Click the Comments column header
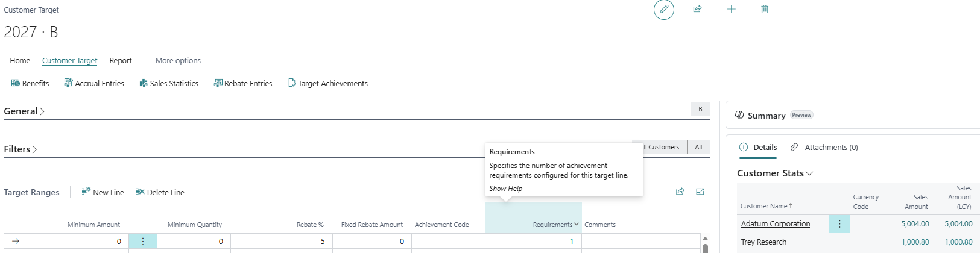The width and height of the screenshot is (980, 253). 600,225
